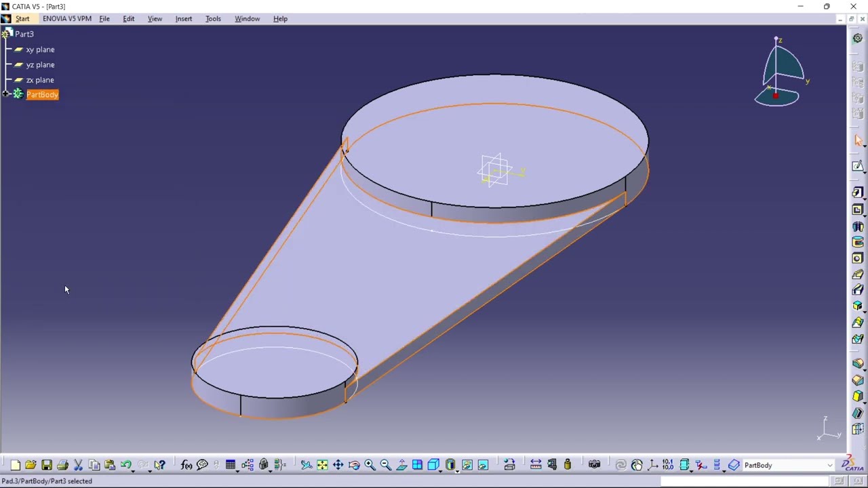Viewport: 868px width, 488px height.
Task: Open the Start menu of CATIA
Action: pos(22,19)
